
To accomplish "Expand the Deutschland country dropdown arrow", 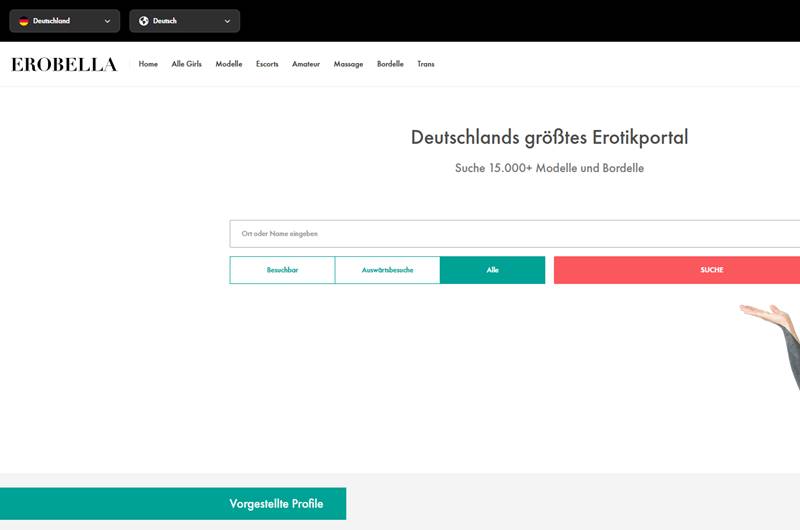I will (107, 21).
